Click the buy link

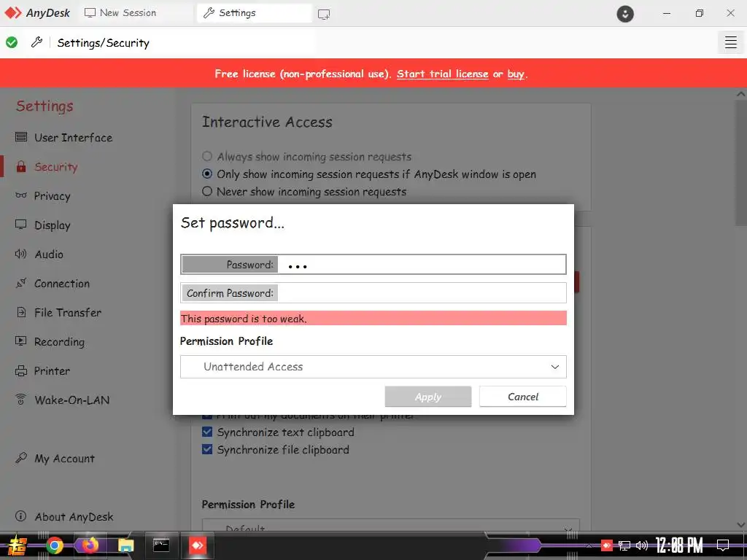coord(516,74)
